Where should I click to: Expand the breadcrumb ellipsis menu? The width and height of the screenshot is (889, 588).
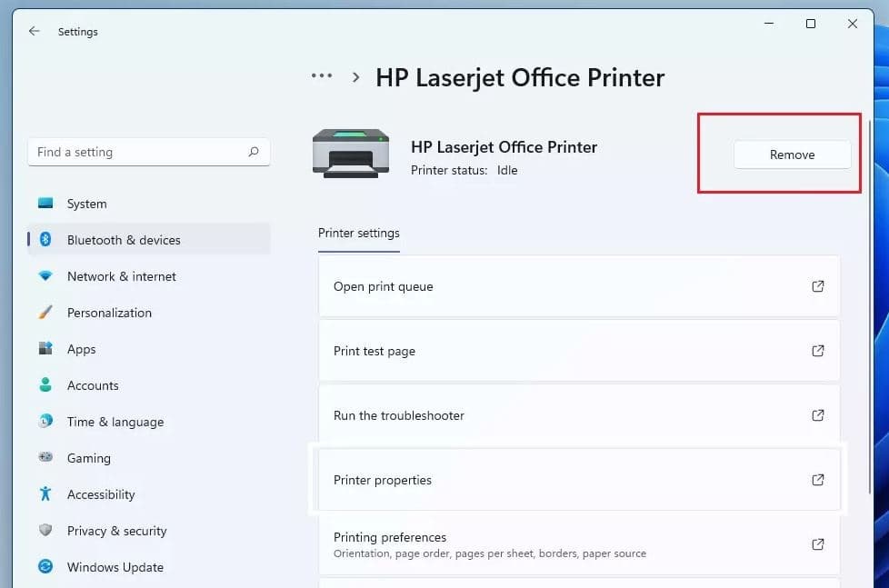322,77
